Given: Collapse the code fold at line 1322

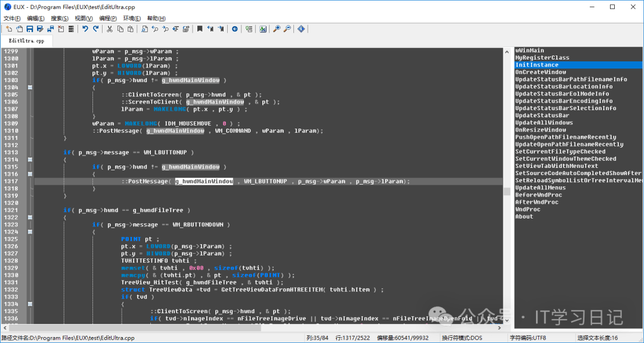Looking at the screenshot, I should click(30, 217).
